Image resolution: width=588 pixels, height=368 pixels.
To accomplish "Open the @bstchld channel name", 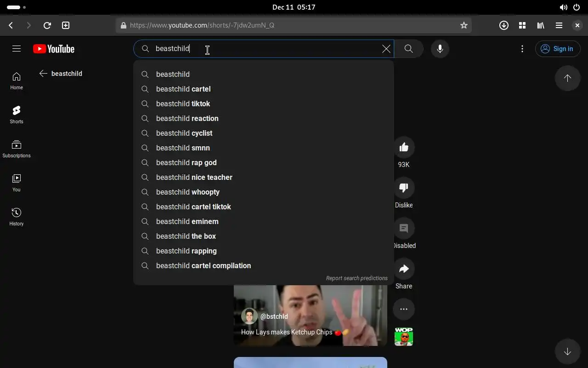I will tap(274, 316).
